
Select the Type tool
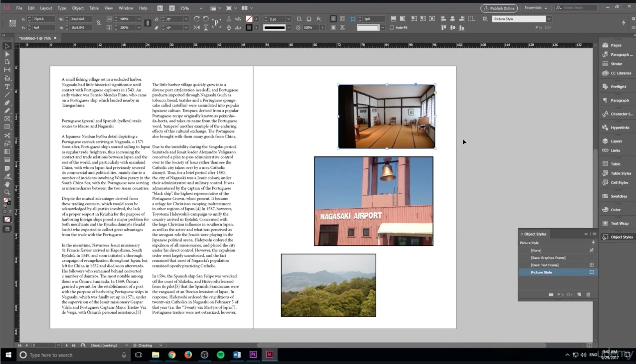7,87
